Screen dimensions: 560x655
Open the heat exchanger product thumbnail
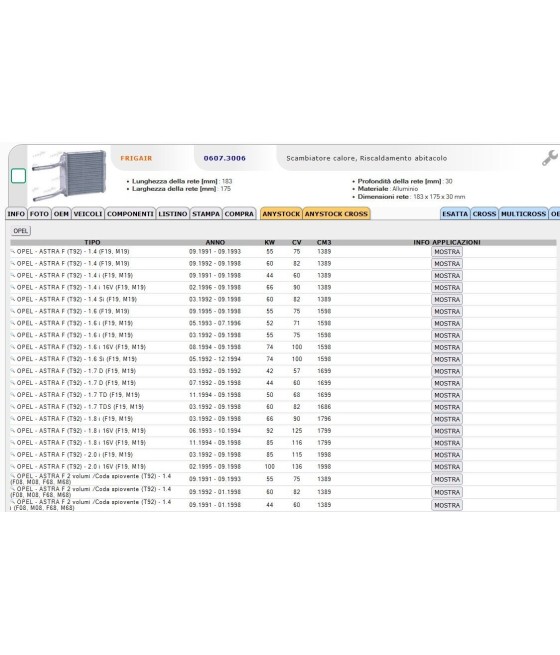[x=70, y=175]
